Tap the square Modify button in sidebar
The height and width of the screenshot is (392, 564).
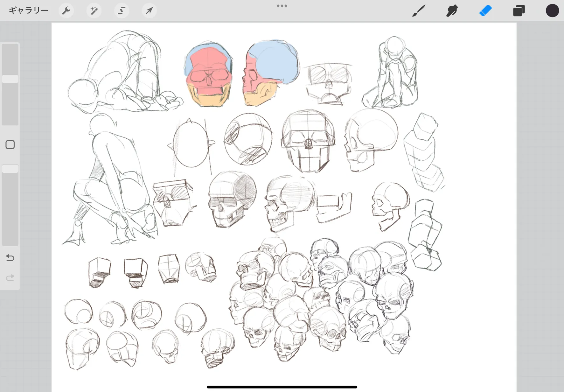tap(10, 145)
